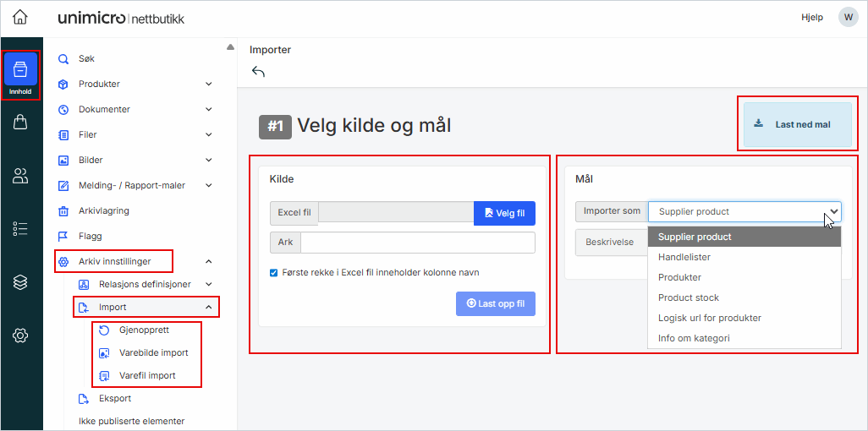Click Last ned mal download button
The image size is (868, 431).
click(x=797, y=124)
